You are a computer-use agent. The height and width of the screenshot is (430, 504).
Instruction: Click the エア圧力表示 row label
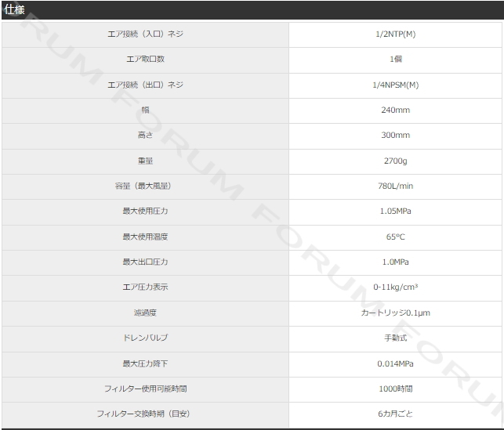[145, 287]
